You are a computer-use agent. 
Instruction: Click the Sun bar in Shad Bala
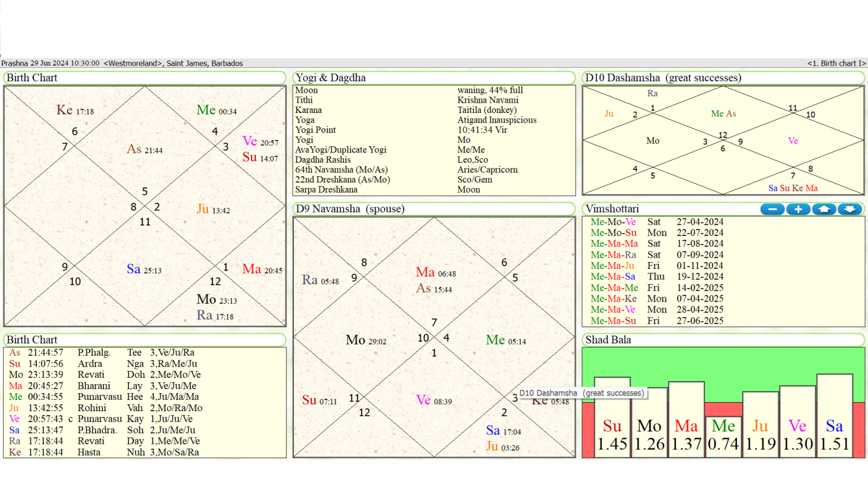[612, 417]
